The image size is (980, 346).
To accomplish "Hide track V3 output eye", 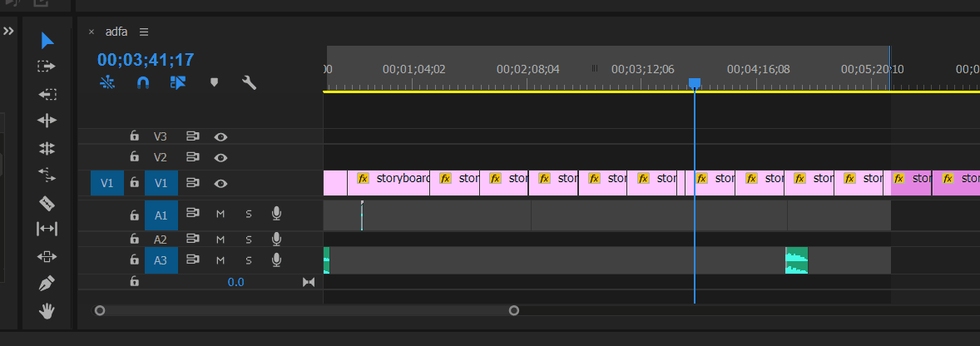I will [x=220, y=136].
